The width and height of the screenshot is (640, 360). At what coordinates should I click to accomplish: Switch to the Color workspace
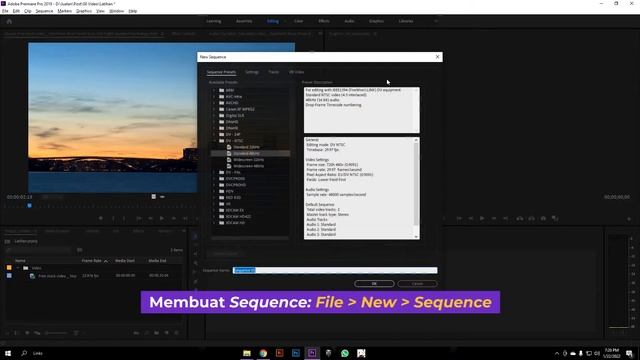tap(299, 21)
